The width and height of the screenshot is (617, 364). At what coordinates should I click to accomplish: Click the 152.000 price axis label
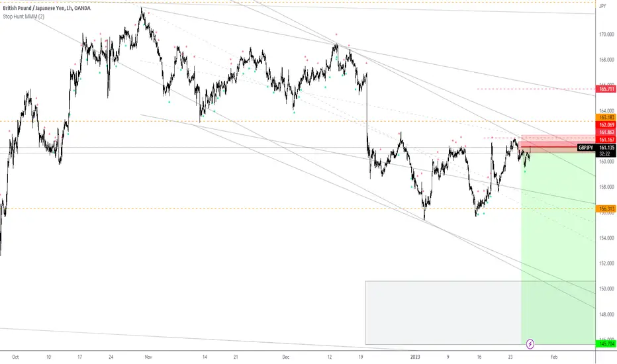point(607,263)
